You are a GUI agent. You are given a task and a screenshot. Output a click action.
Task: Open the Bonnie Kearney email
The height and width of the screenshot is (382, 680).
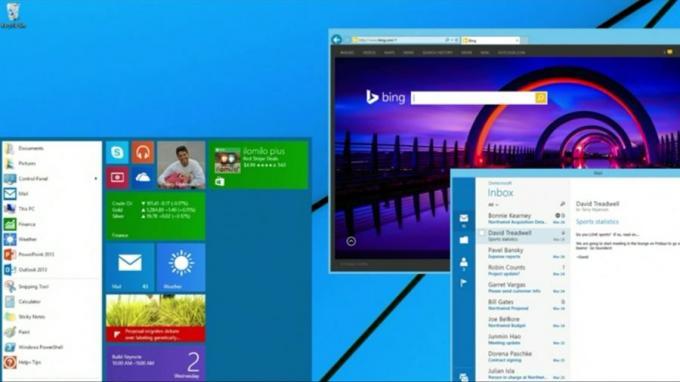point(523,219)
